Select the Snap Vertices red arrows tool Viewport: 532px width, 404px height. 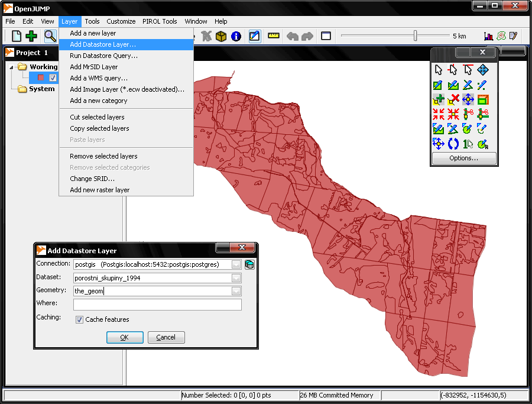(x=439, y=114)
